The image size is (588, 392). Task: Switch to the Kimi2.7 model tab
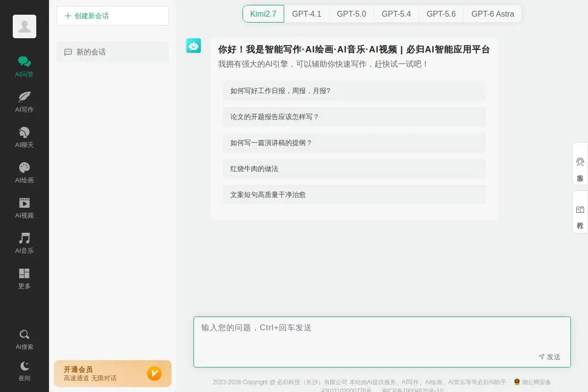[x=263, y=14]
